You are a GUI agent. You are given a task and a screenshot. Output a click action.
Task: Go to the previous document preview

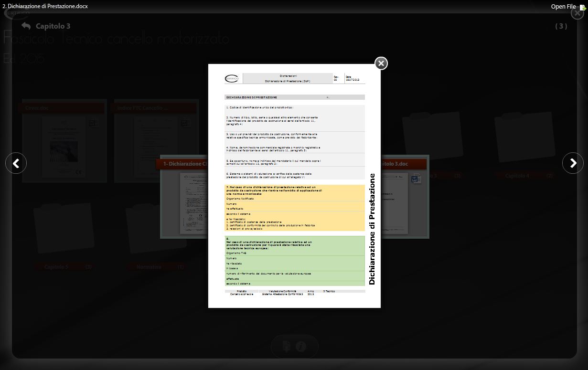click(16, 163)
